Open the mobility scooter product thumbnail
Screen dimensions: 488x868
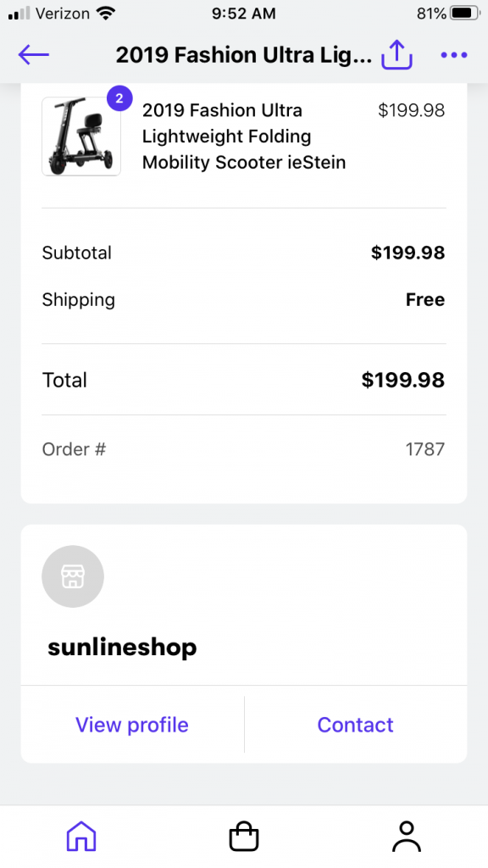(x=81, y=136)
